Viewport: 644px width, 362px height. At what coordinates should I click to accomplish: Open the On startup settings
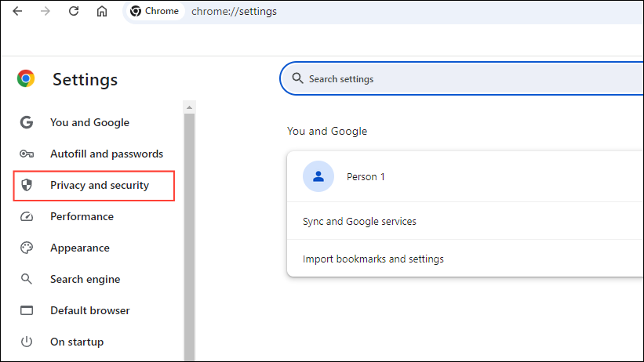click(x=77, y=342)
